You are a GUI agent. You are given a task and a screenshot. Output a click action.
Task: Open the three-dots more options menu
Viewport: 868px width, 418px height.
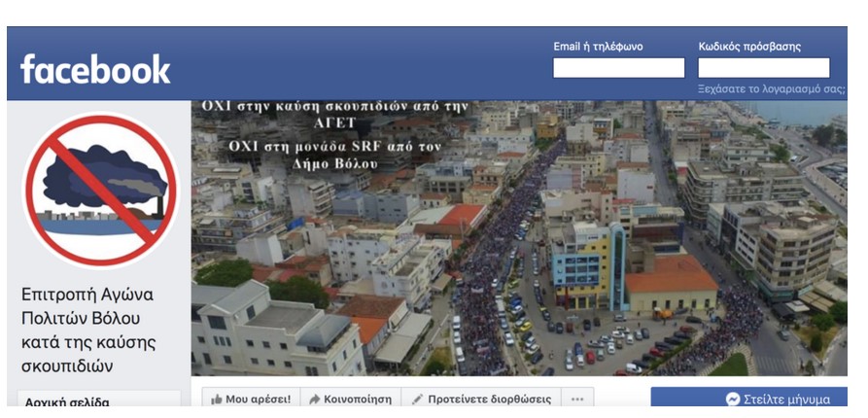[576, 400]
